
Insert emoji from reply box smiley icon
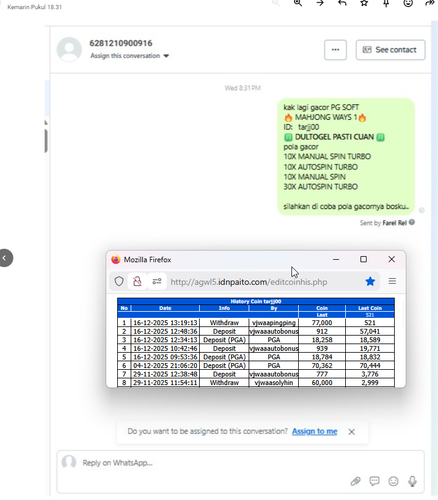(x=393, y=481)
